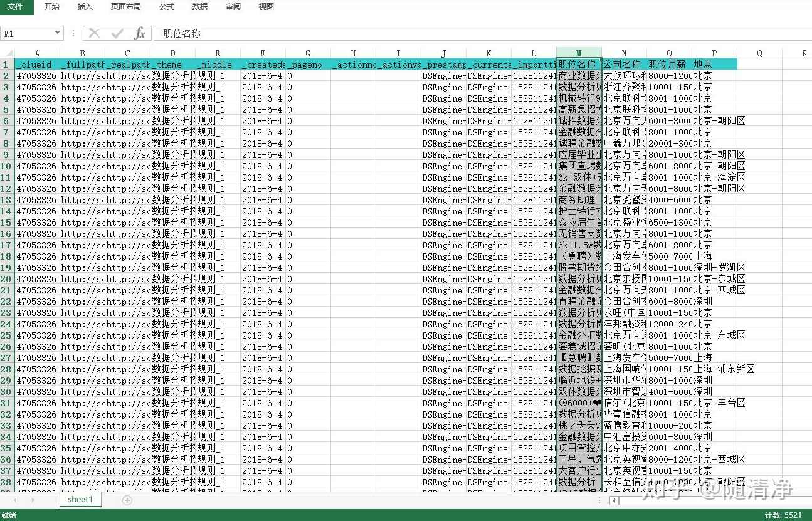Select the sheet1 tab
Image resolution: width=812 pixels, height=521 pixels.
pyautogui.click(x=79, y=499)
